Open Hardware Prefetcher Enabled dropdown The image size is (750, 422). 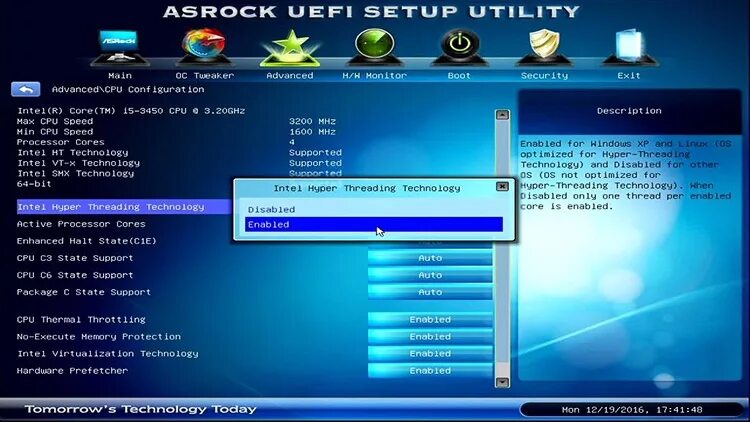pyautogui.click(x=430, y=371)
